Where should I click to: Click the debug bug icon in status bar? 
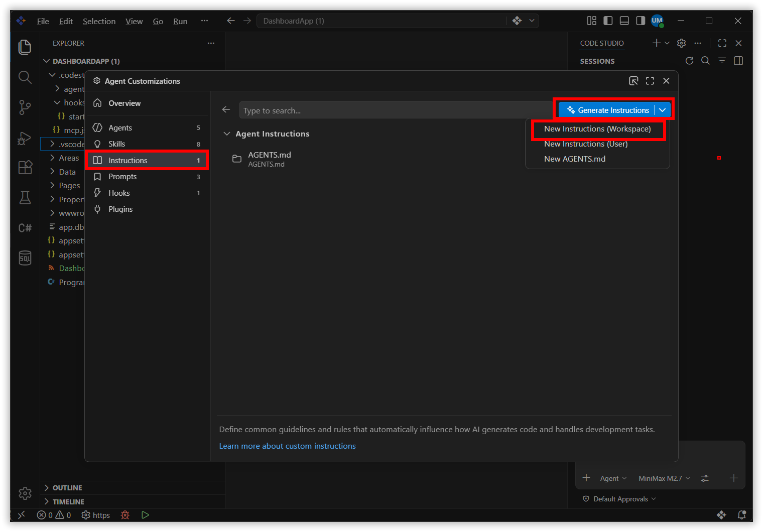tap(125, 515)
